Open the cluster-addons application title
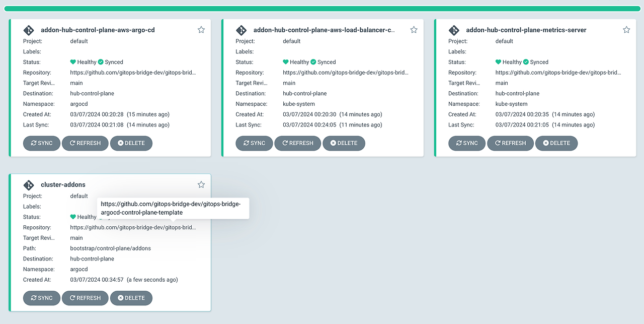 click(63, 185)
